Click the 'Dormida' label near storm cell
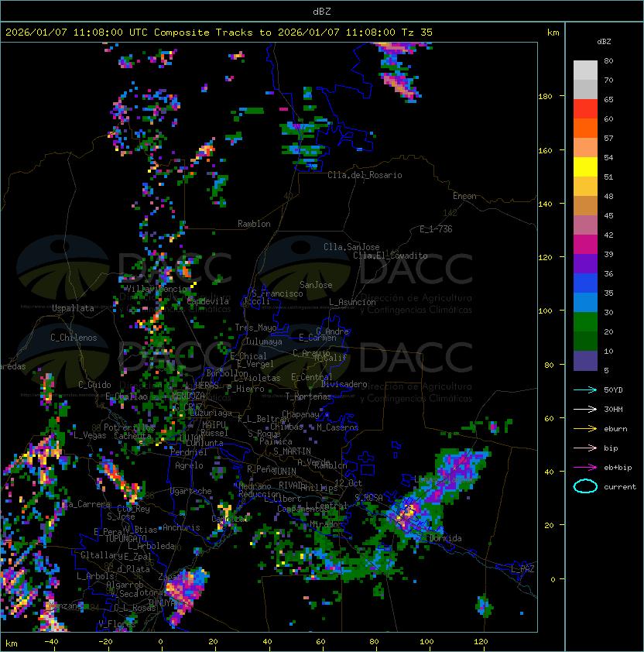 [445, 538]
